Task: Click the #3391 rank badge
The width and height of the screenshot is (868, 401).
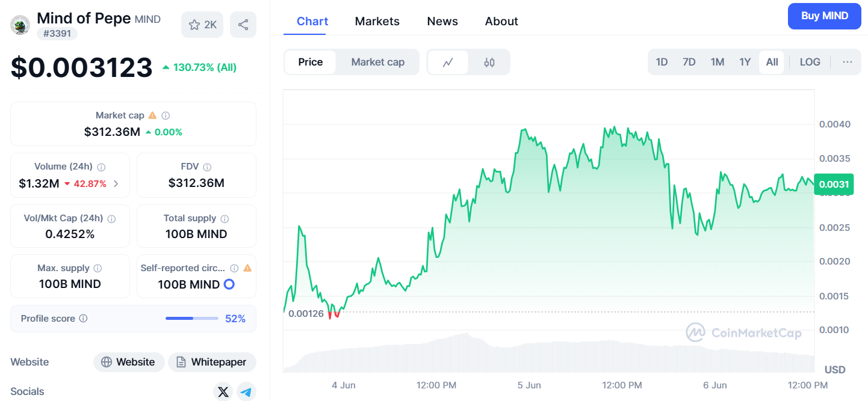Action: pos(57,34)
